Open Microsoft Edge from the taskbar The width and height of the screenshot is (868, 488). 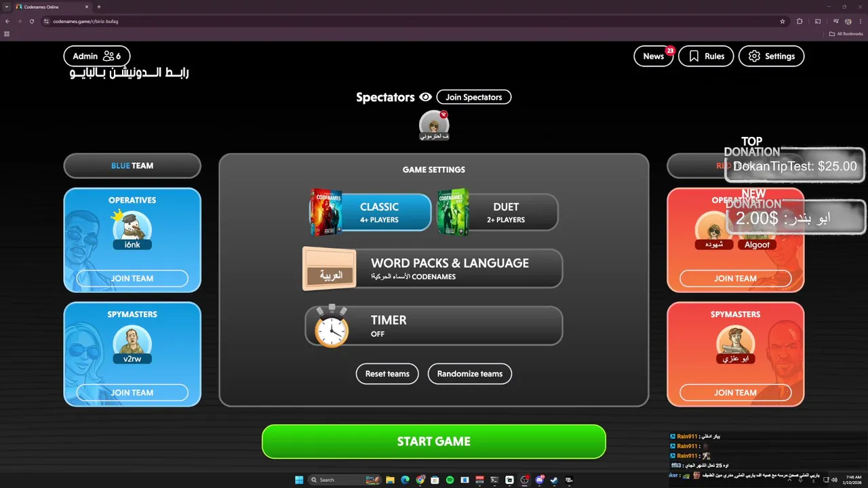click(x=405, y=480)
